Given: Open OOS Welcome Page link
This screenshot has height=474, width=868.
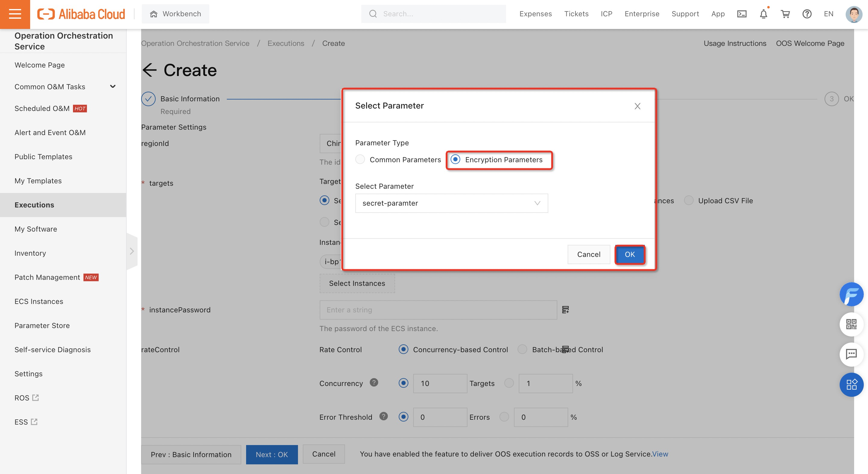Looking at the screenshot, I should click(x=810, y=43).
